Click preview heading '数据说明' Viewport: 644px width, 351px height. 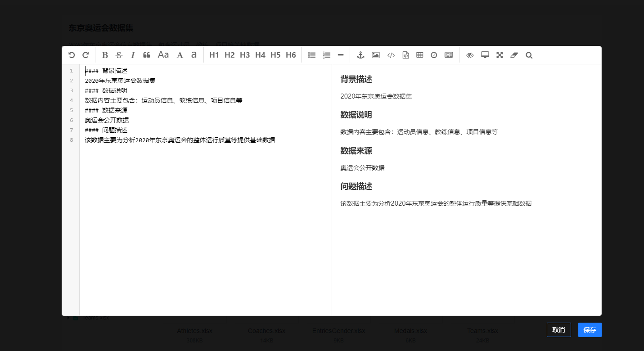click(x=356, y=115)
